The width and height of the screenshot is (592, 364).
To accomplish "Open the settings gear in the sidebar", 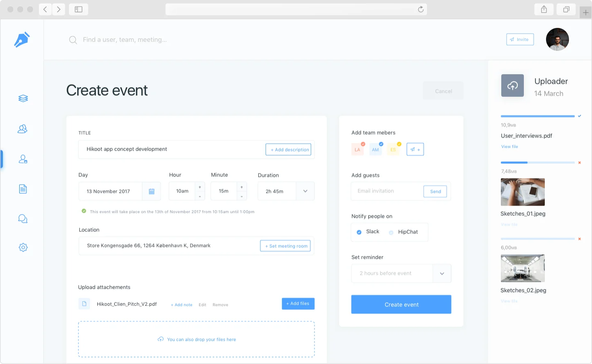I will 23,247.
